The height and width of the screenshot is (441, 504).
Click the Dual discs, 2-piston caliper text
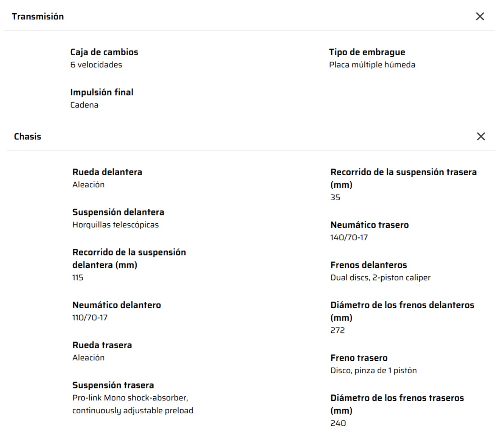(381, 277)
